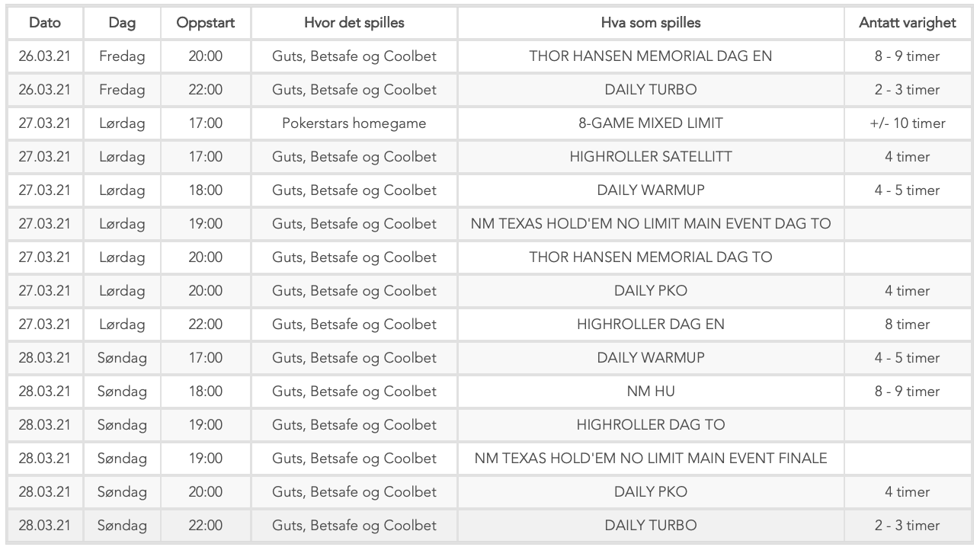Select the Oppstart column header
The height and width of the screenshot is (550, 980).
[205, 23]
